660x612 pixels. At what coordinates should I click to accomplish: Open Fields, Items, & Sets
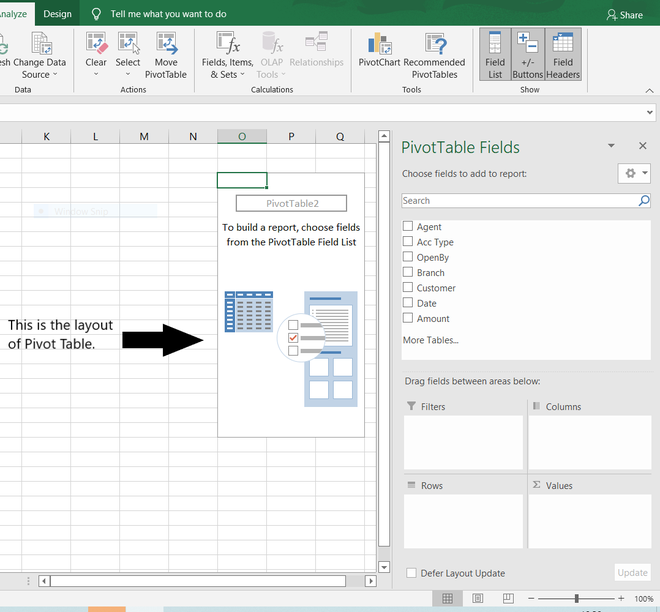coord(228,55)
